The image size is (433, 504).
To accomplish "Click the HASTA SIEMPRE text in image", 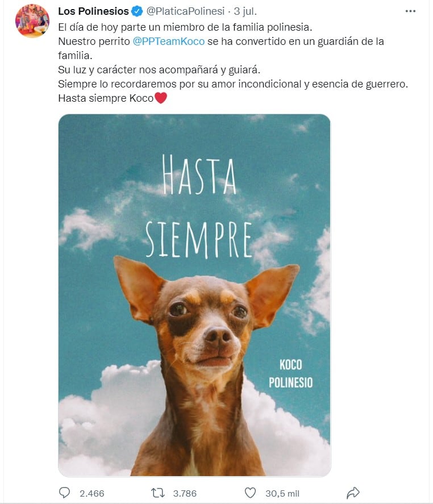I will [x=199, y=206].
